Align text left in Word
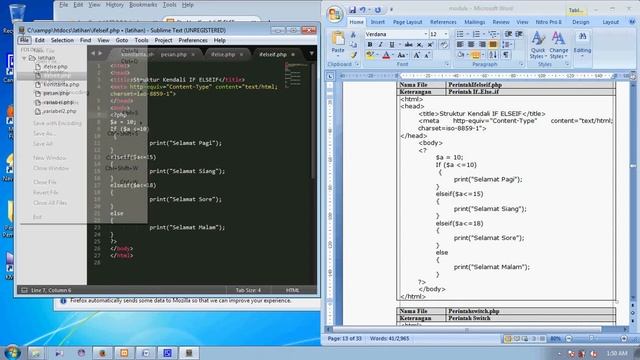This screenshot has width=640, height=360. [460, 44]
